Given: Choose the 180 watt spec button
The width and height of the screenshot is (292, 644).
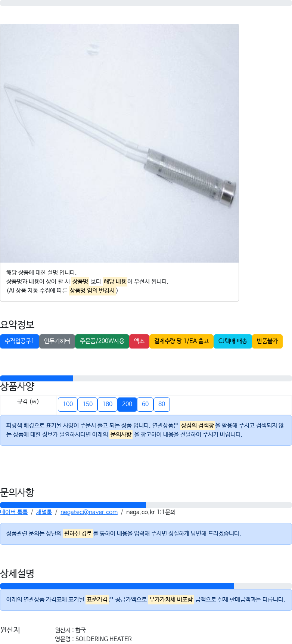Looking at the screenshot, I should (107, 404).
